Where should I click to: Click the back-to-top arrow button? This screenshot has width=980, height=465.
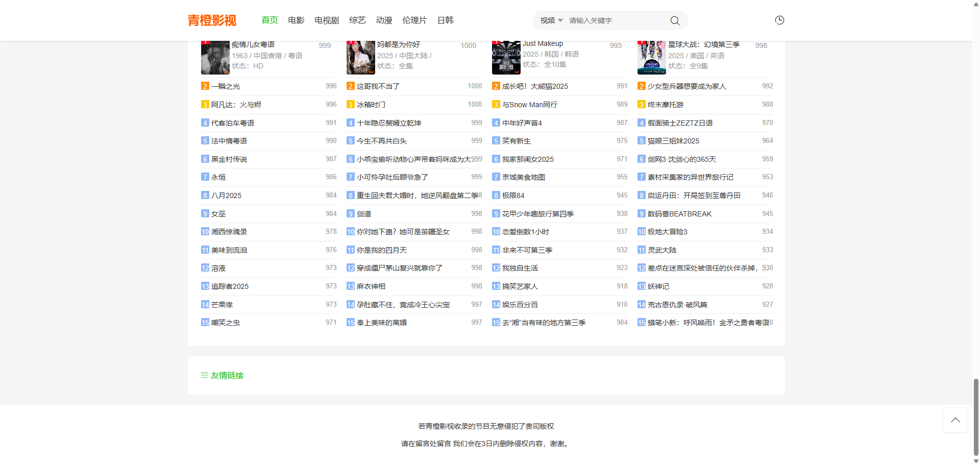coord(955,420)
